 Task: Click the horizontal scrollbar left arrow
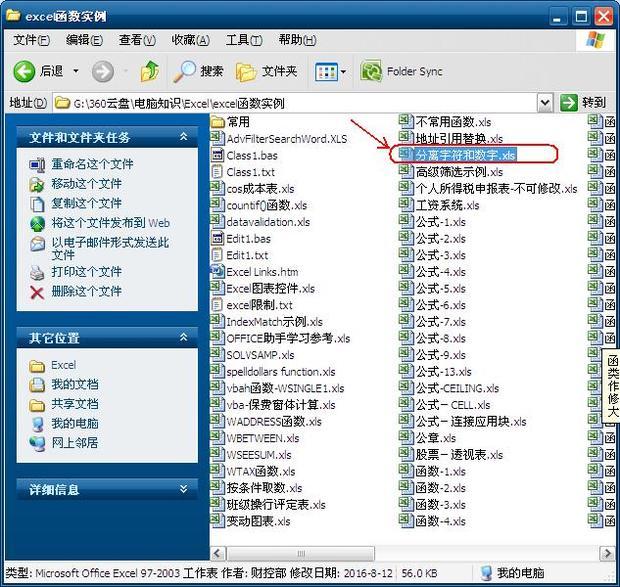(x=217, y=553)
